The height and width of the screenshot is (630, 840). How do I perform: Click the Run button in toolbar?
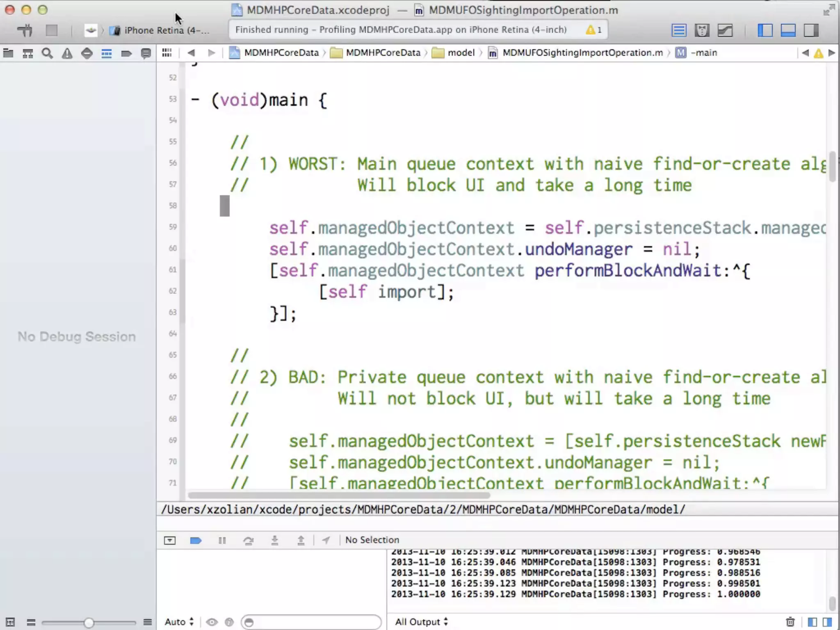click(25, 30)
